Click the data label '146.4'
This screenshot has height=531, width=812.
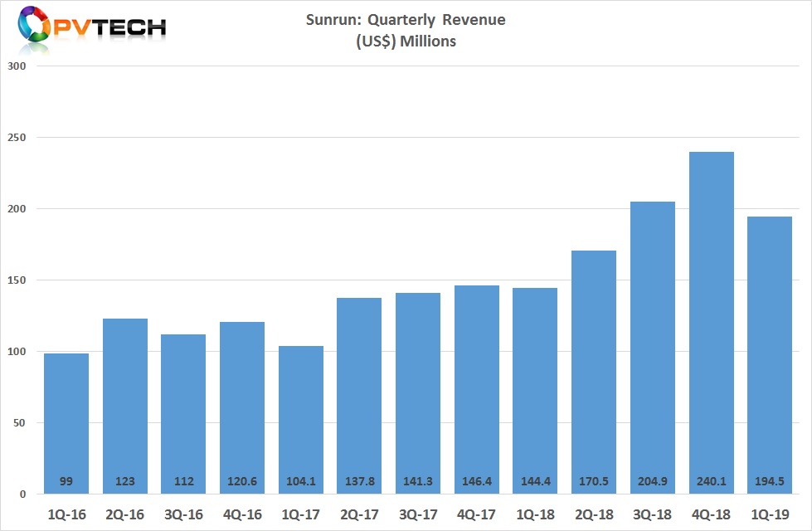click(477, 481)
